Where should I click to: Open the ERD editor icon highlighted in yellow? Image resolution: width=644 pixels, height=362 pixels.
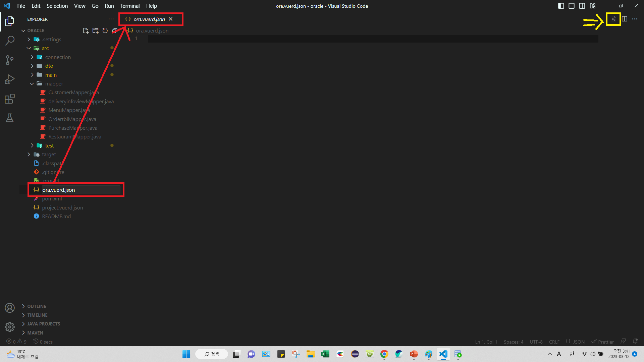[613, 19]
